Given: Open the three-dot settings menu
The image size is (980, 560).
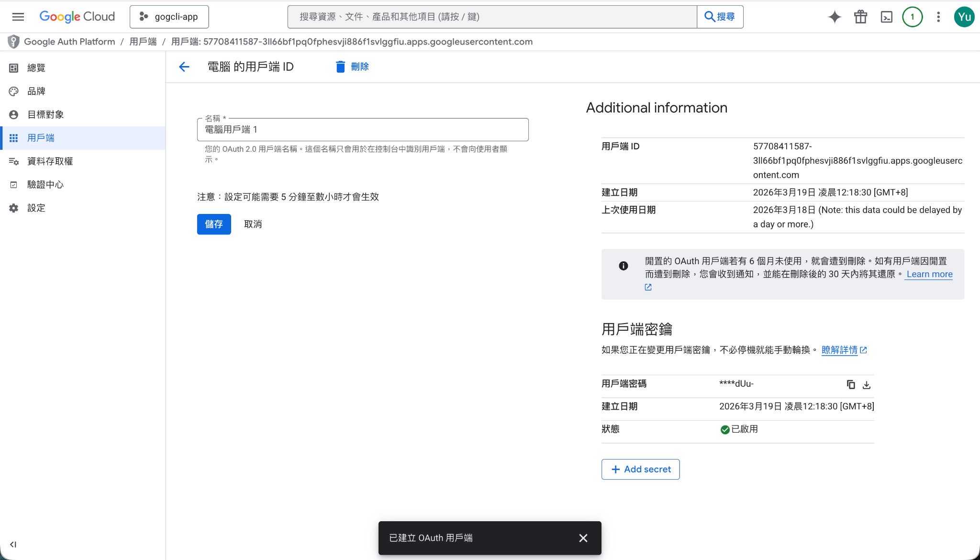Looking at the screenshot, I should (938, 17).
